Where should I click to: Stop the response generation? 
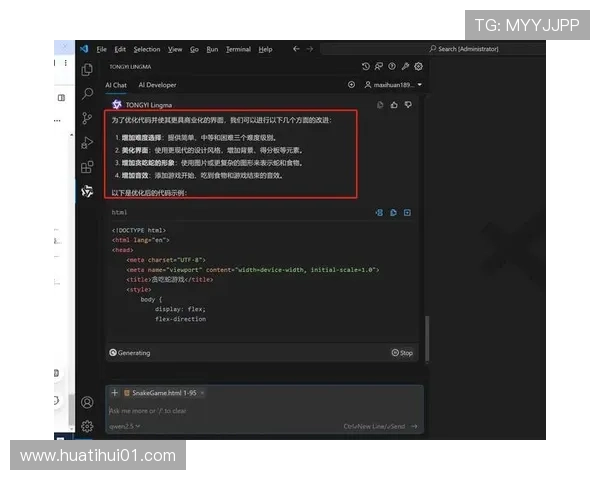tap(402, 352)
